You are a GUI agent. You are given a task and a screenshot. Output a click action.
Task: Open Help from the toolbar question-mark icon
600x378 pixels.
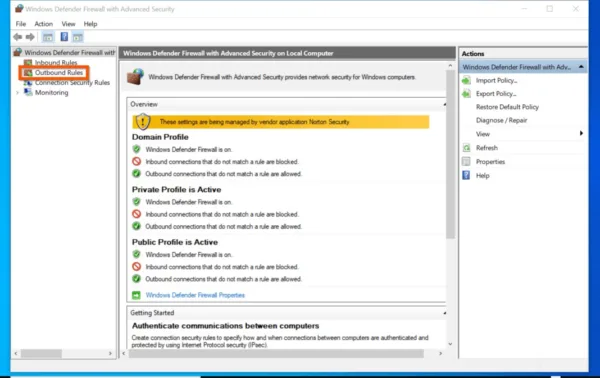64,37
